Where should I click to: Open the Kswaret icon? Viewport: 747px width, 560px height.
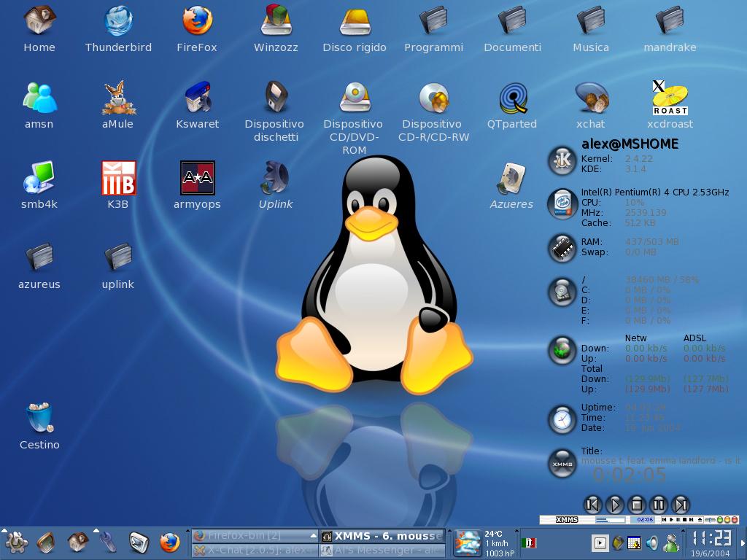[x=197, y=98]
